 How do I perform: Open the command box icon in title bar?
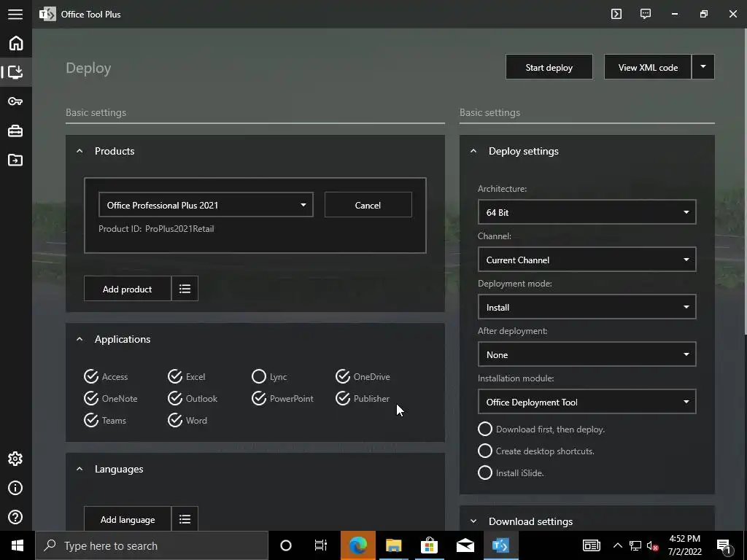pos(616,14)
